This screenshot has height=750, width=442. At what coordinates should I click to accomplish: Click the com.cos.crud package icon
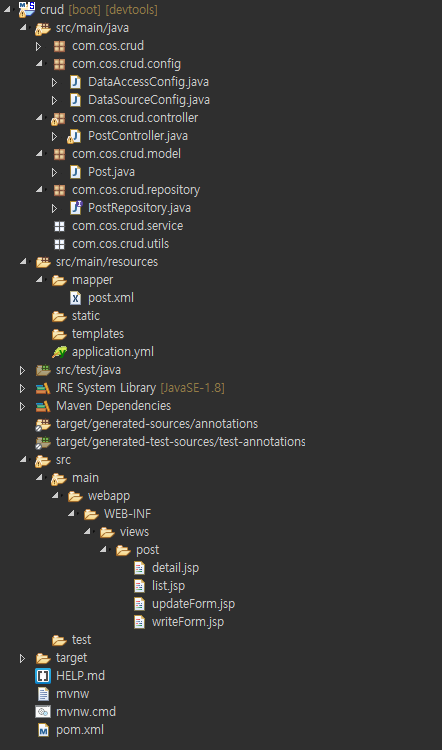click(x=59, y=46)
